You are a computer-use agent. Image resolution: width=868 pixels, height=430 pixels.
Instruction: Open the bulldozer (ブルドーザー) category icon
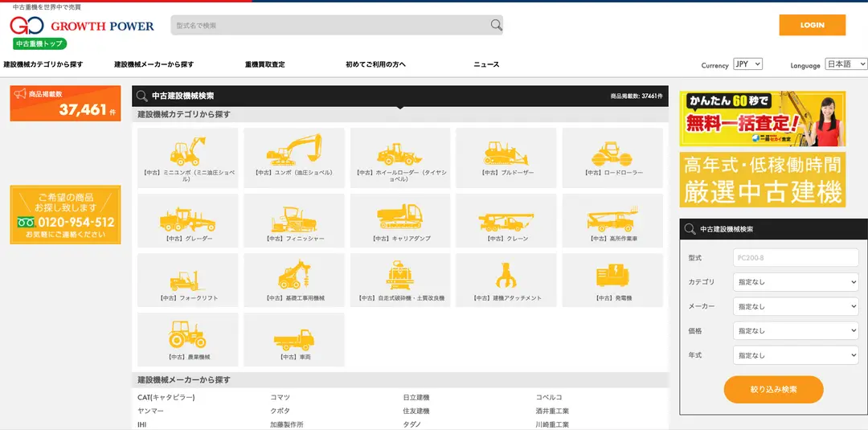pyautogui.click(x=506, y=154)
